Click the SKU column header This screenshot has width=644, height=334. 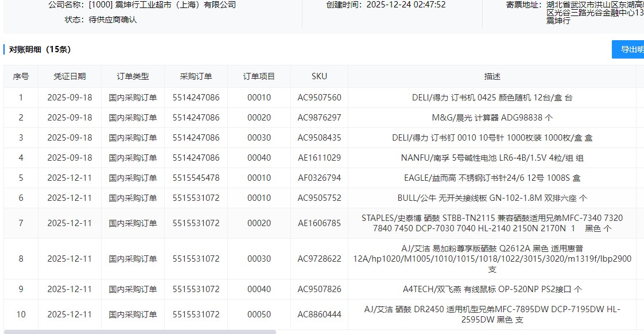pyautogui.click(x=319, y=76)
